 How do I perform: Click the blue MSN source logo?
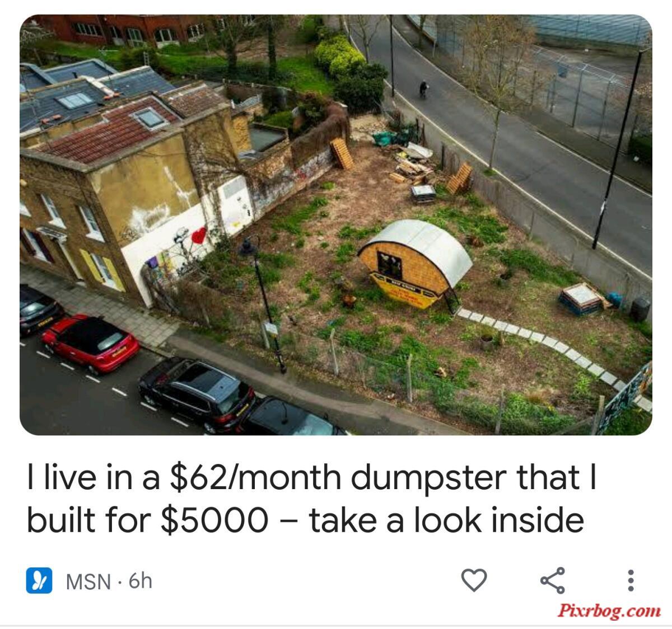pyautogui.click(x=40, y=581)
